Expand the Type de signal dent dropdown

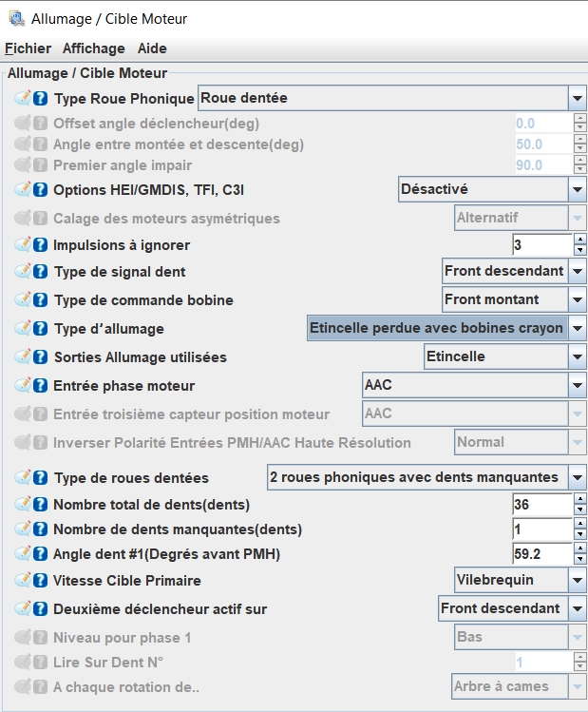(x=577, y=272)
